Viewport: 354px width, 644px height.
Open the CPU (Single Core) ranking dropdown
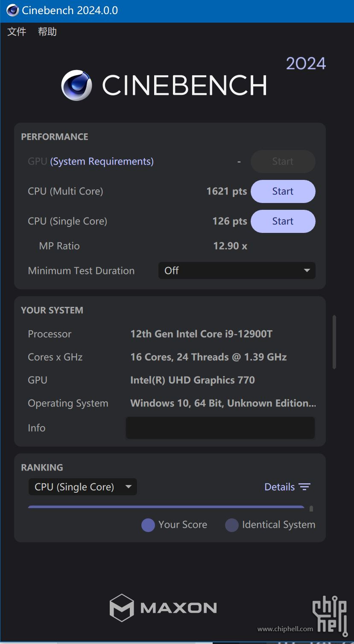click(x=83, y=487)
